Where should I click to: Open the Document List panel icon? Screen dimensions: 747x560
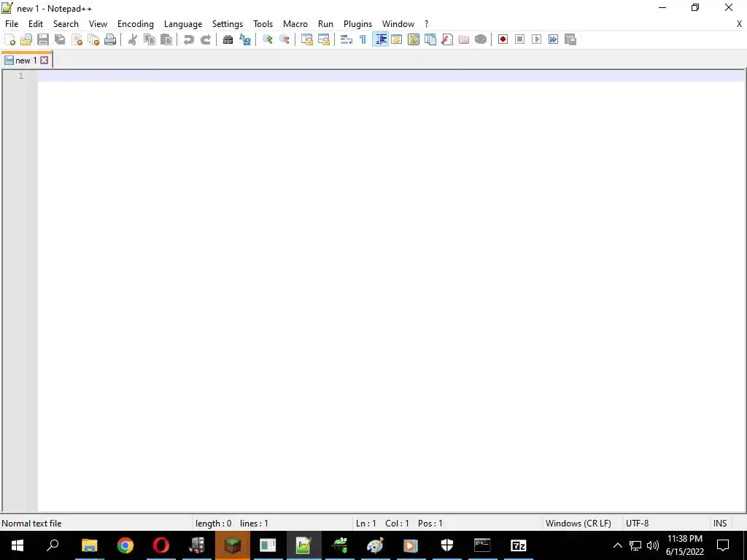coord(430,39)
